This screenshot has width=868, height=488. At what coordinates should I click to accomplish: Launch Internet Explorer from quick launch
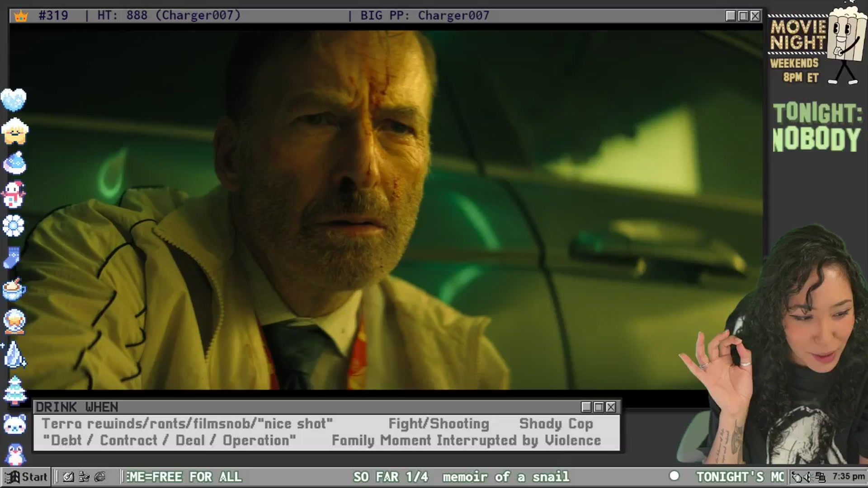[100, 477]
